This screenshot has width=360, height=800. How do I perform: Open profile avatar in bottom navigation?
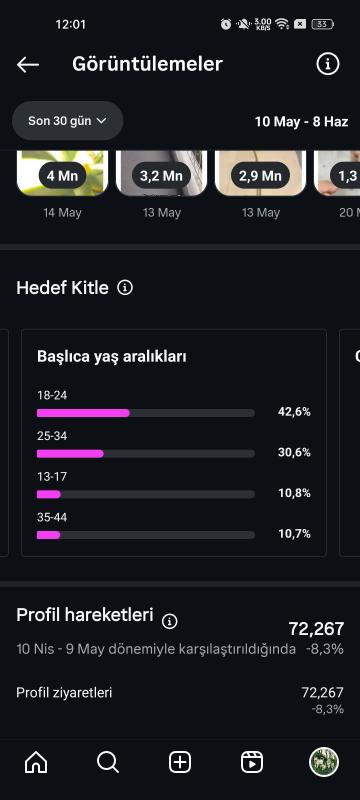coord(324,762)
